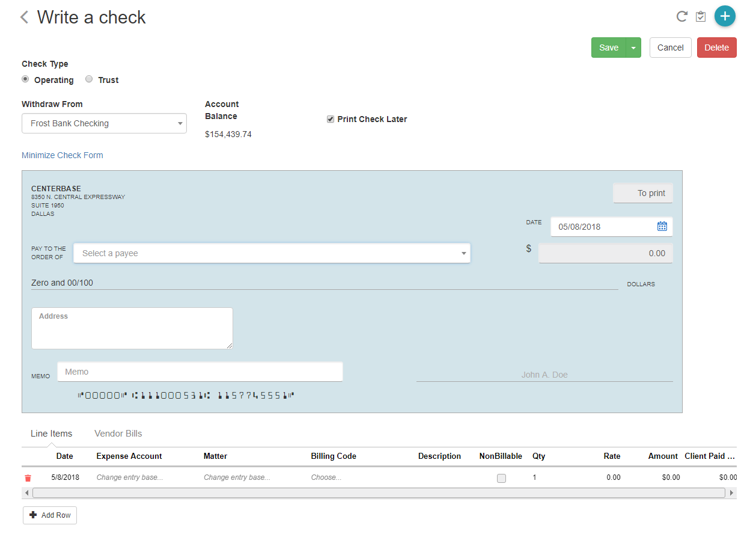Click the back arrow next to Write a check
This screenshot has width=756, height=534.
(x=23, y=17)
